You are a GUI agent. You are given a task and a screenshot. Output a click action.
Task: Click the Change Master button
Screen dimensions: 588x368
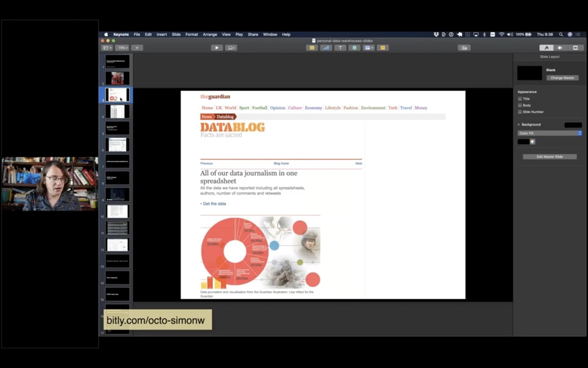tap(563, 78)
